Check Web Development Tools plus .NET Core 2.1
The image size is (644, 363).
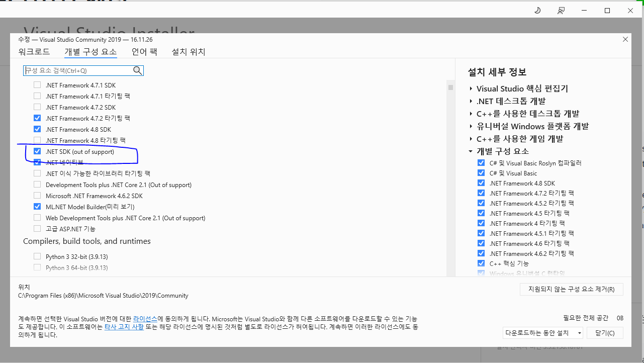pos(37,218)
